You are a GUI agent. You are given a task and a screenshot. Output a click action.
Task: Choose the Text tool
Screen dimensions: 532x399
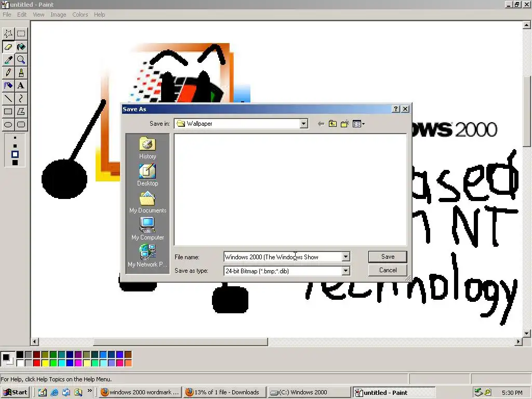coord(21,86)
